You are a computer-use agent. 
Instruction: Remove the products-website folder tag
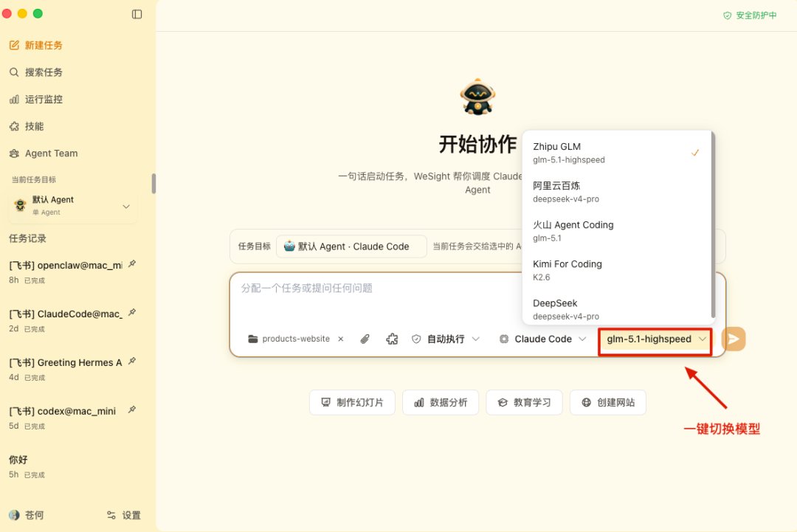coord(340,339)
